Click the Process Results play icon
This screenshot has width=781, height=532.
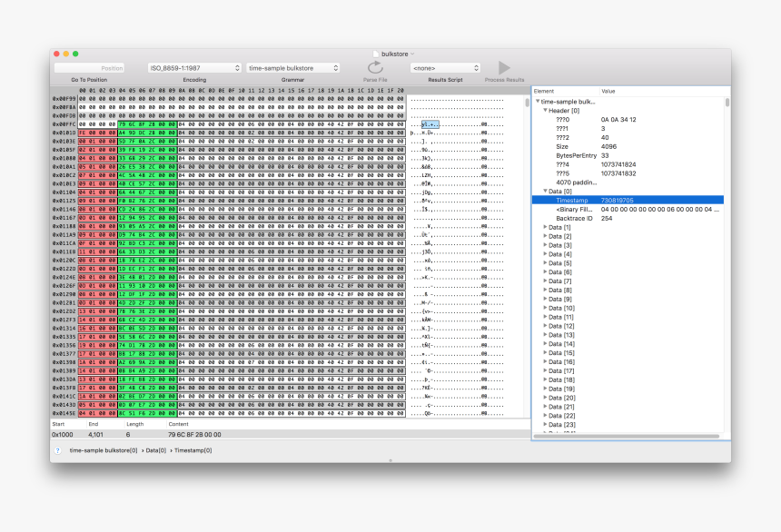click(x=504, y=67)
